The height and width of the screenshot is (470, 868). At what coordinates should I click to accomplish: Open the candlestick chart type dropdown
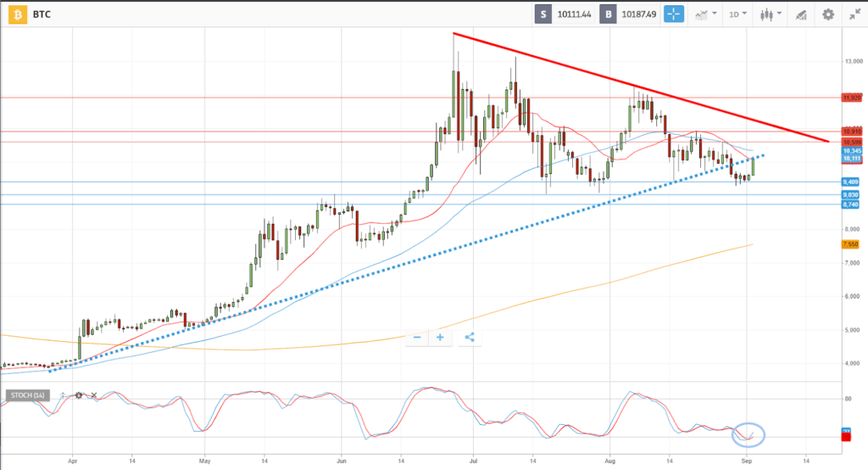(x=771, y=14)
